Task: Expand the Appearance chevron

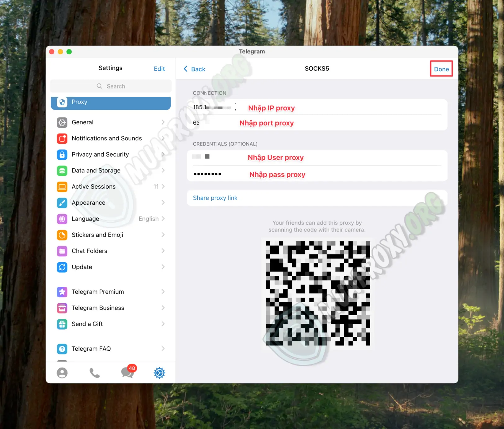Action: coord(163,203)
